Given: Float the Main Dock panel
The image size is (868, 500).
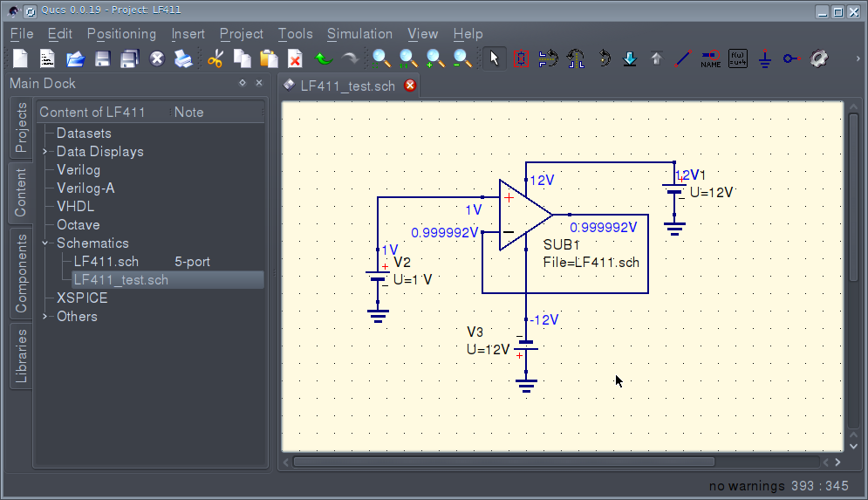Looking at the screenshot, I should click(x=243, y=84).
